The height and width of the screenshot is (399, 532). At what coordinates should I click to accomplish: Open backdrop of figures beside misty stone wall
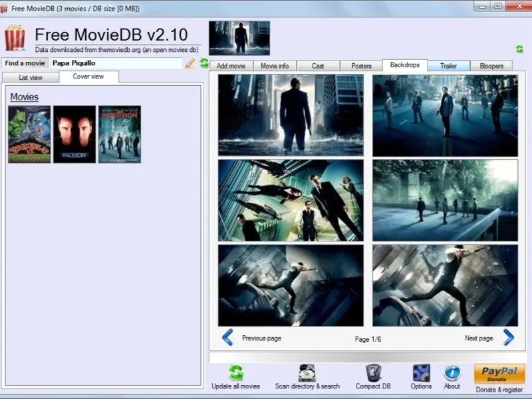click(445, 201)
